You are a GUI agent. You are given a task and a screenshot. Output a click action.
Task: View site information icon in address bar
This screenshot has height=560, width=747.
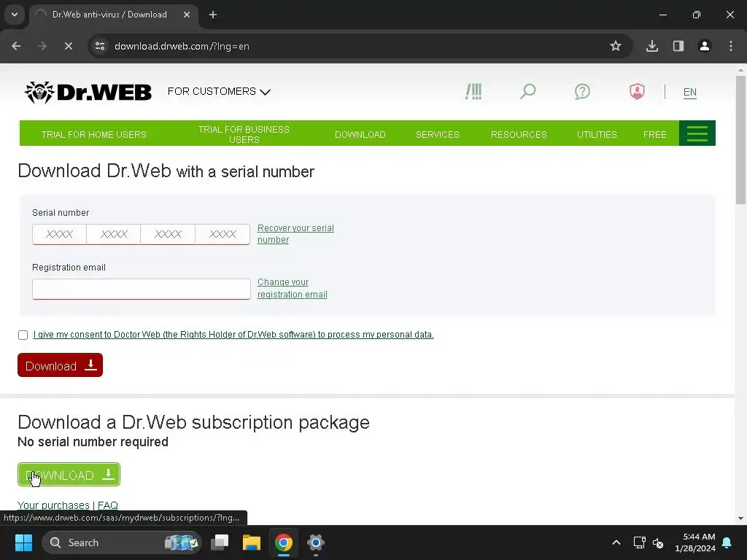coord(100,46)
